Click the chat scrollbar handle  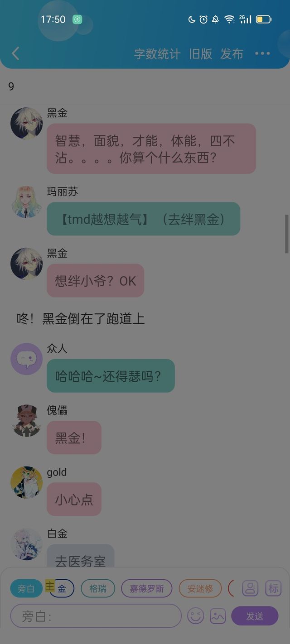[286, 234]
